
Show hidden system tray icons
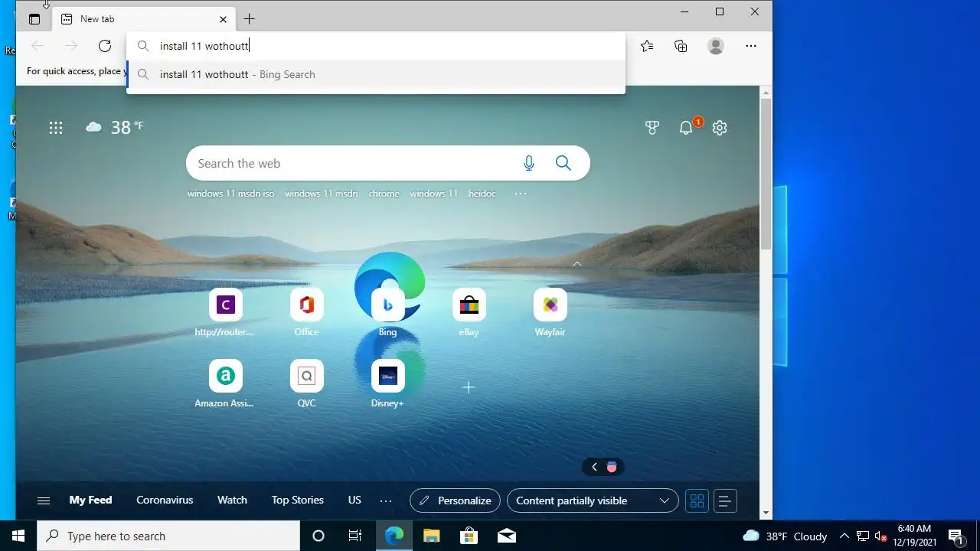click(x=844, y=536)
